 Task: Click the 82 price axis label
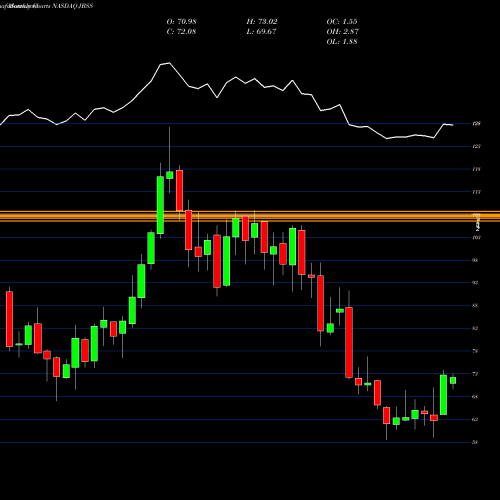tap(476, 328)
